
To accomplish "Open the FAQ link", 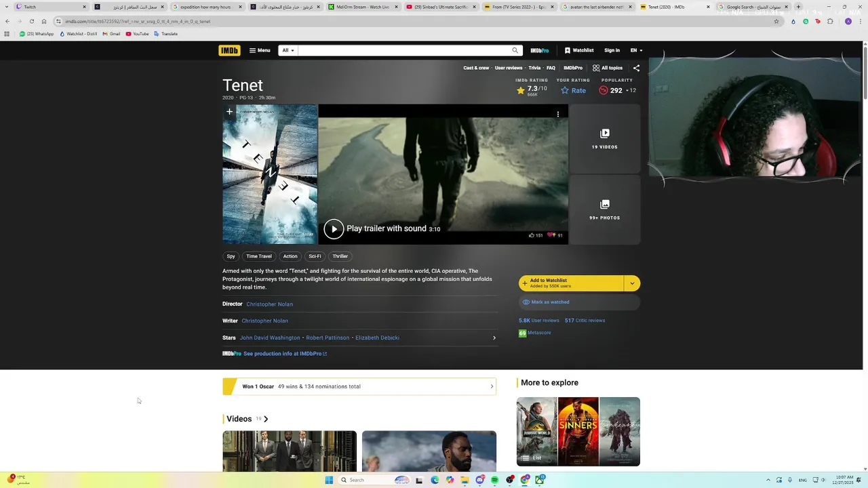I will [551, 68].
